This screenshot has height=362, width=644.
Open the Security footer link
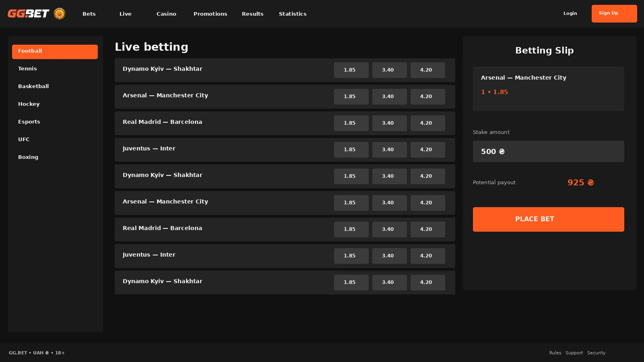click(x=596, y=353)
